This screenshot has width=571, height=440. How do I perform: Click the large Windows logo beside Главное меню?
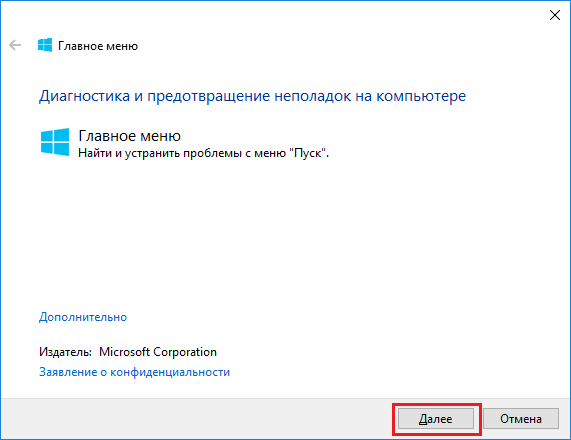[x=55, y=142]
